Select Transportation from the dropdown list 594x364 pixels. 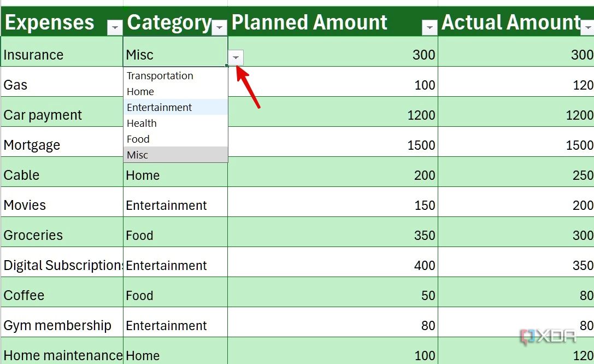(x=160, y=75)
